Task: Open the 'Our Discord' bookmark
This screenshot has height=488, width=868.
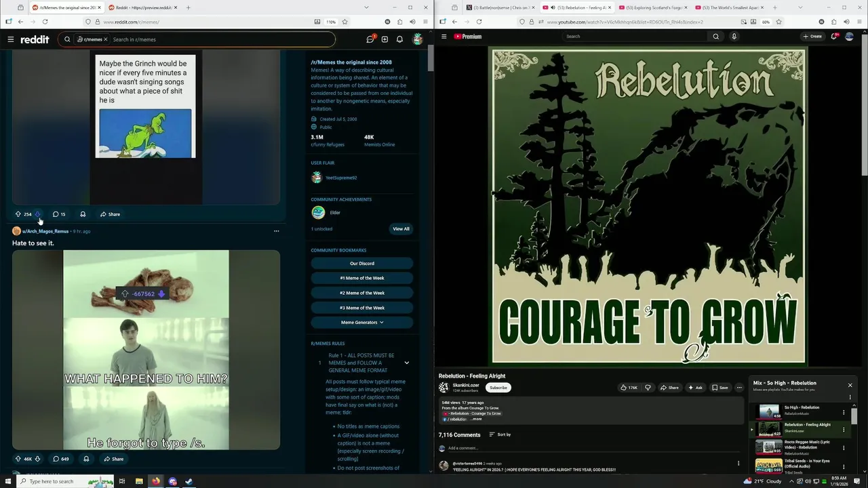Action: (x=362, y=263)
